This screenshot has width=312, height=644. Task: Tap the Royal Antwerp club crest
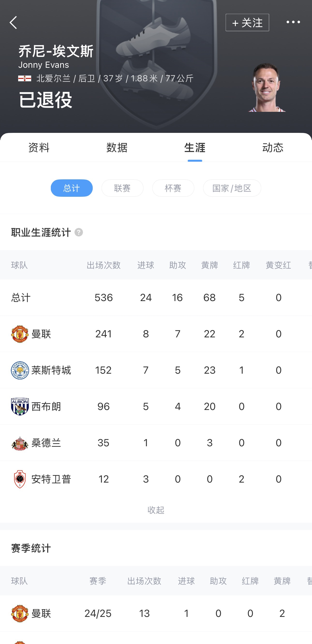20,479
